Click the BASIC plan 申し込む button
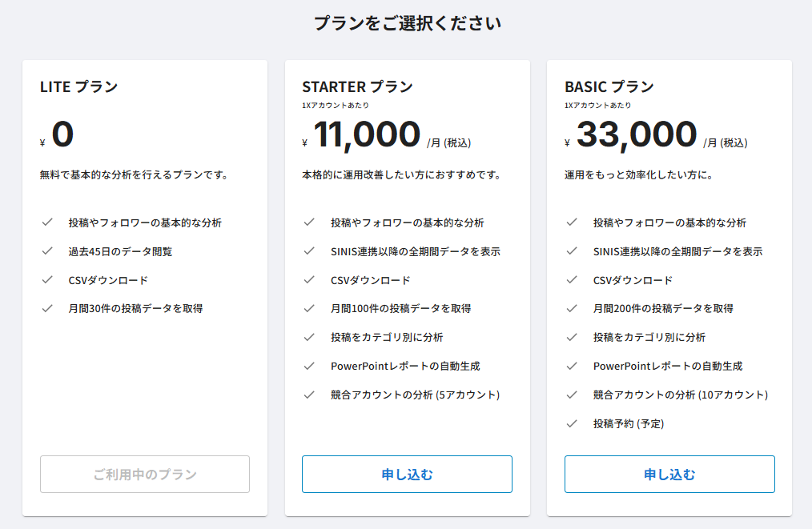 click(x=669, y=474)
